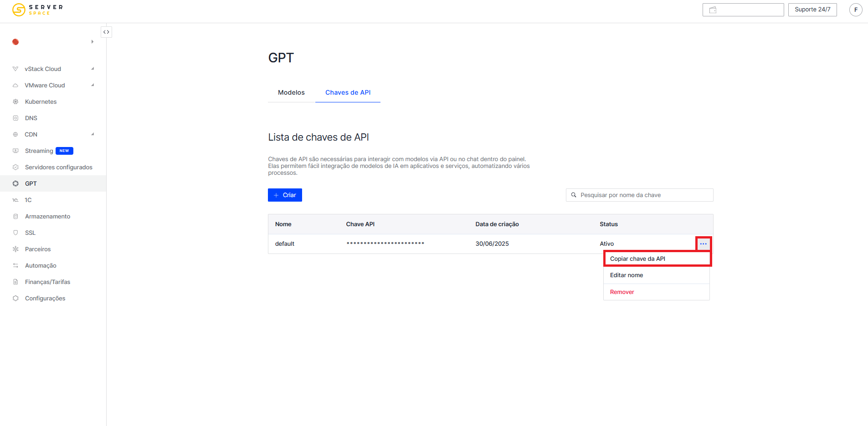This screenshot has height=426, width=868.
Task: Click the CDN globe icon
Action: 15,134
